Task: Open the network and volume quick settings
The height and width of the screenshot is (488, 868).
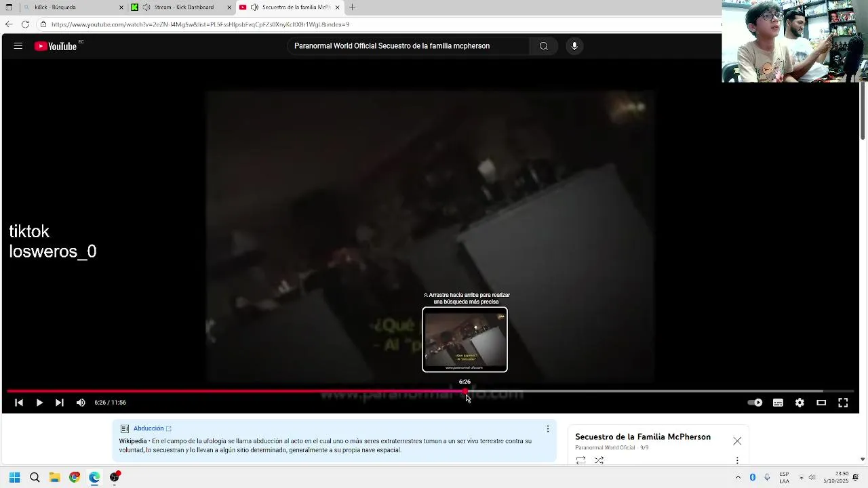Action: point(806,477)
